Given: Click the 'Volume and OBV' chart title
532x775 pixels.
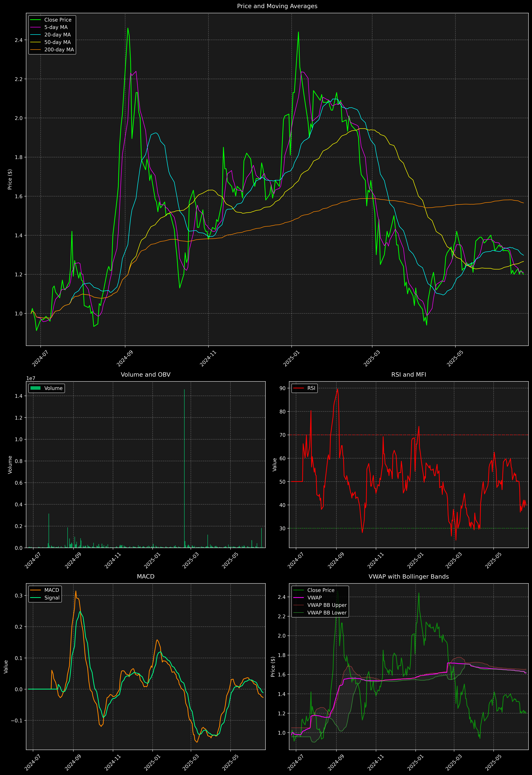Looking at the screenshot, I should pos(146,374).
